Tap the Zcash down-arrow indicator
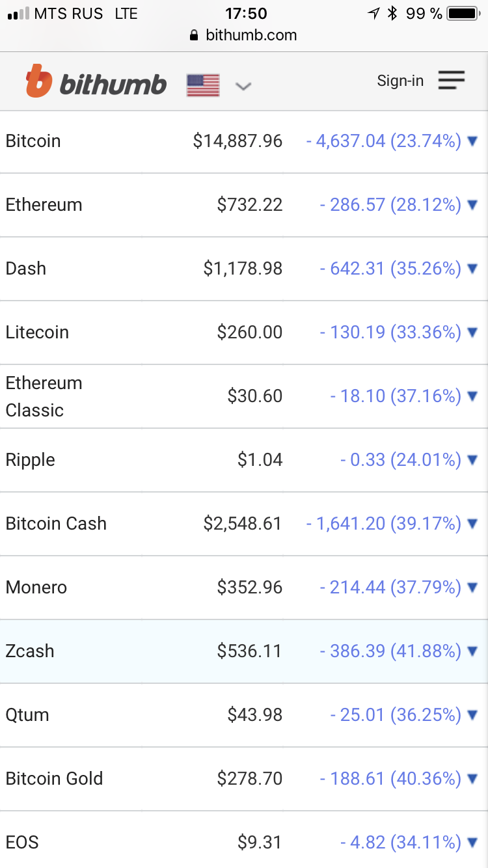 [473, 651]
